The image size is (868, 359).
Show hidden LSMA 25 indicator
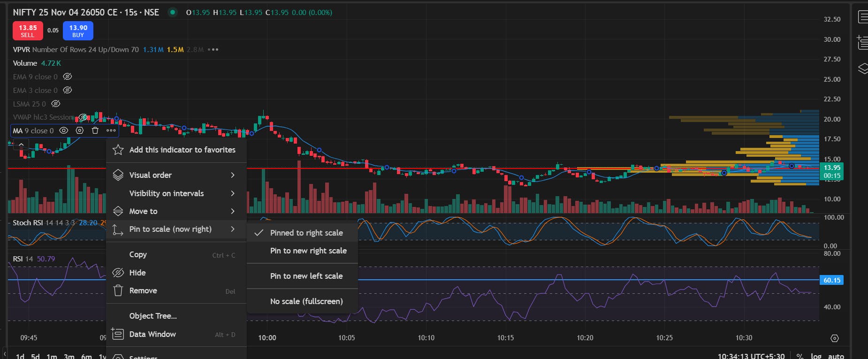pyautogui.click(x=56, y=104)
